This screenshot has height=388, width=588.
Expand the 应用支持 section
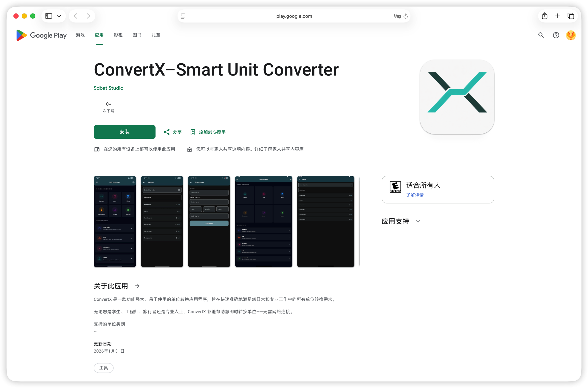(x=418, y=221)
